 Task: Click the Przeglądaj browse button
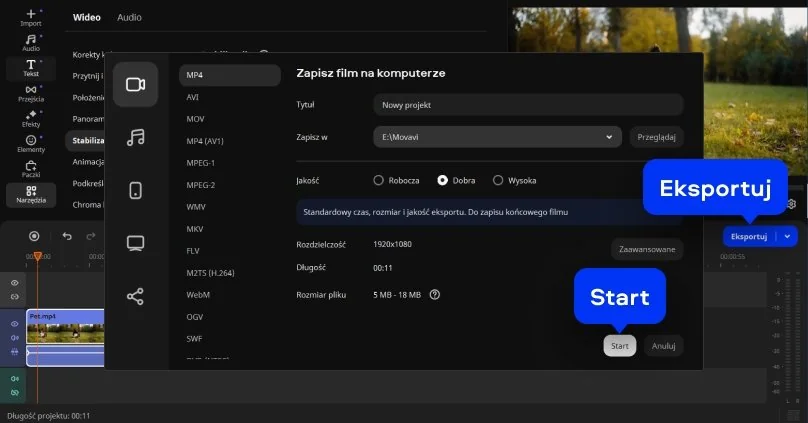pyautogui.click(x=657, y=137)
